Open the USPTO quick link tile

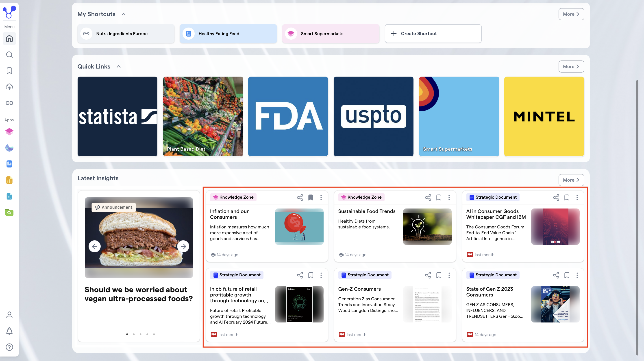coord(373,116)
